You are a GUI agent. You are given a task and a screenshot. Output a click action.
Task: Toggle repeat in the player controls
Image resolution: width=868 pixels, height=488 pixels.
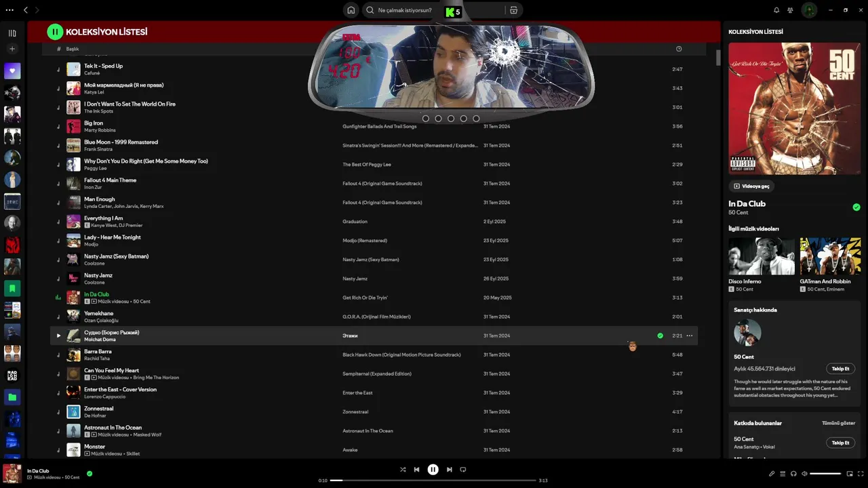463,469
